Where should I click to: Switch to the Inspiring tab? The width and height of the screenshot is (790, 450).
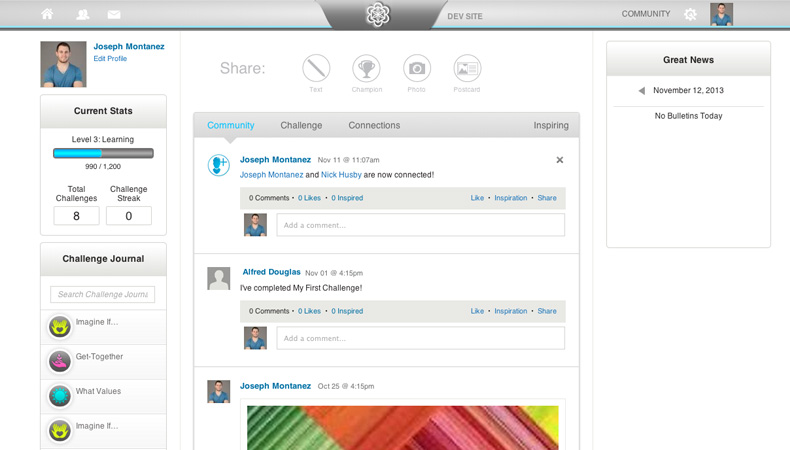[x=551, y=125]
